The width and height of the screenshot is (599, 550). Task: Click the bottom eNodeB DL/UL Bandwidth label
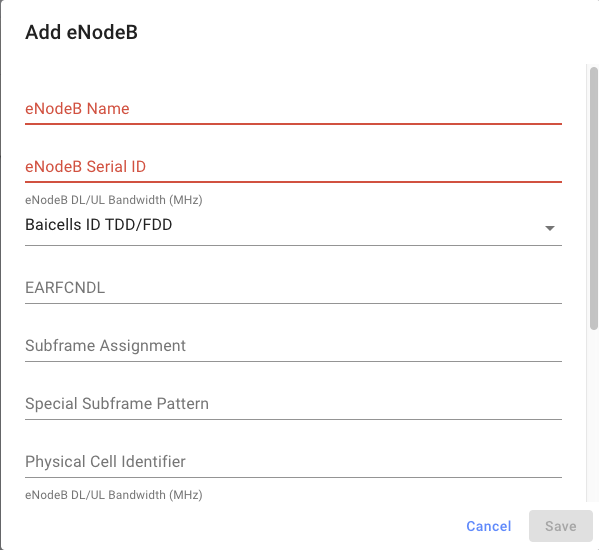pos(114,495)
